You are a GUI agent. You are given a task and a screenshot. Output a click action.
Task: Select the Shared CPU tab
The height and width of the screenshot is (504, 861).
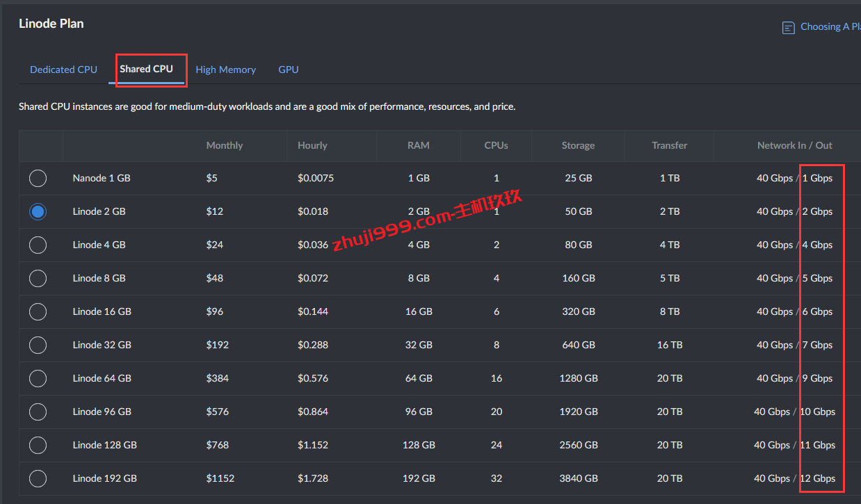[x=146, y=69]
